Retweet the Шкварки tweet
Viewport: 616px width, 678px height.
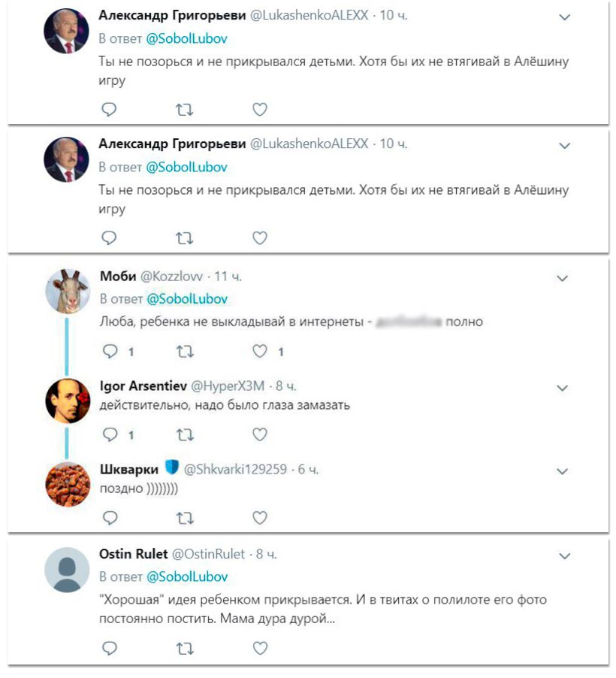click(184, 517)
